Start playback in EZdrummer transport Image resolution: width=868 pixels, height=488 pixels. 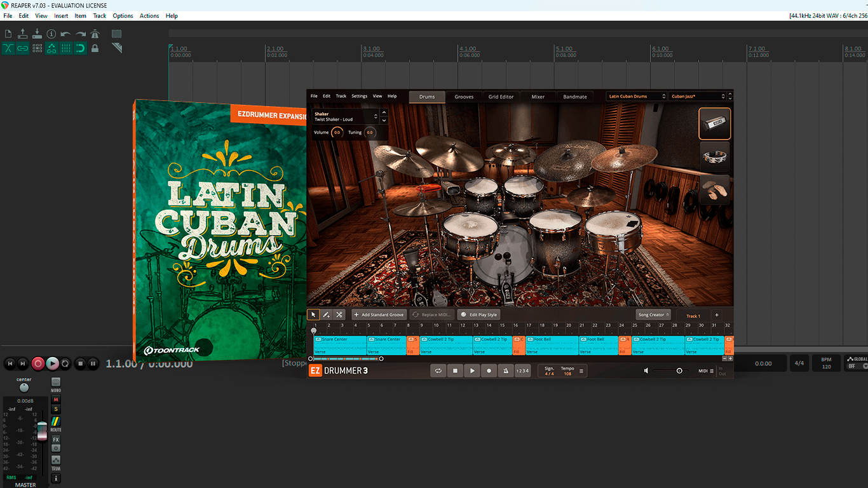(x=472, y=371)
